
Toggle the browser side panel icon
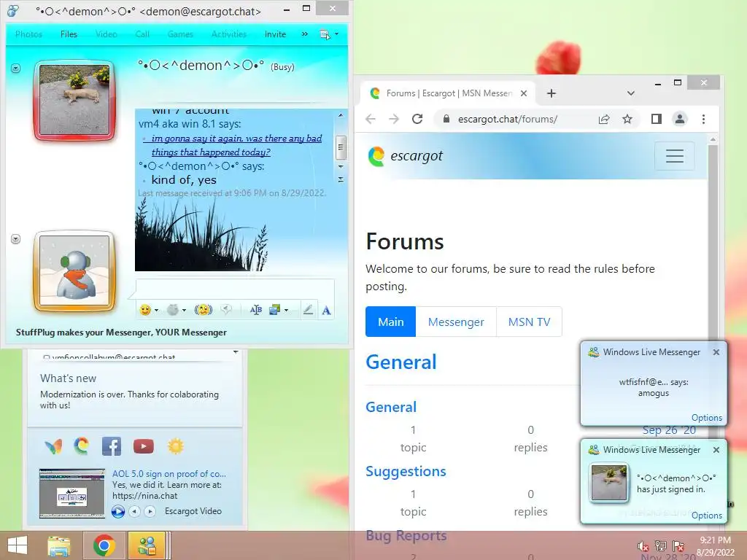click(657, 119)
